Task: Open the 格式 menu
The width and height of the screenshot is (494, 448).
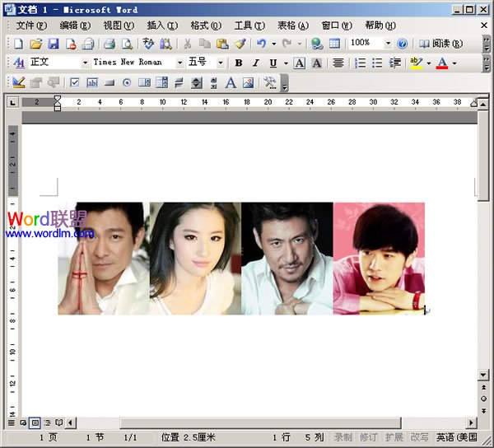Action: (204, 26)
